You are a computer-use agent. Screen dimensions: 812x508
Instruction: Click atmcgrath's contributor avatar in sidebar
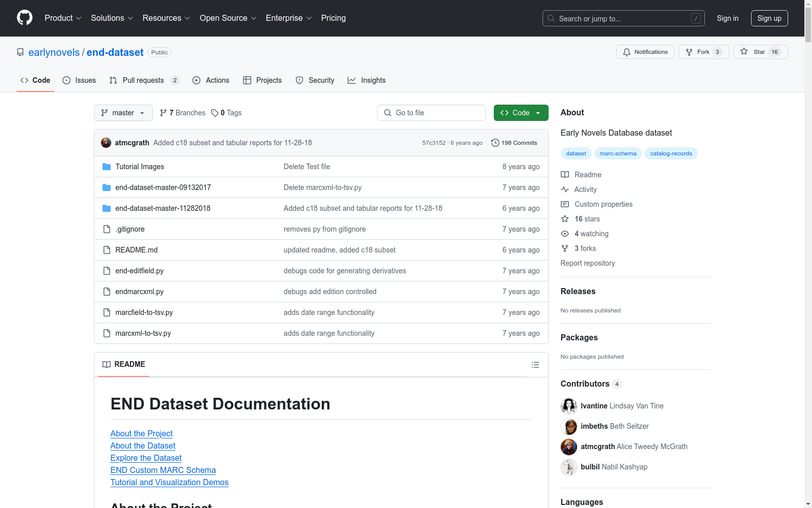pos(569,447)
